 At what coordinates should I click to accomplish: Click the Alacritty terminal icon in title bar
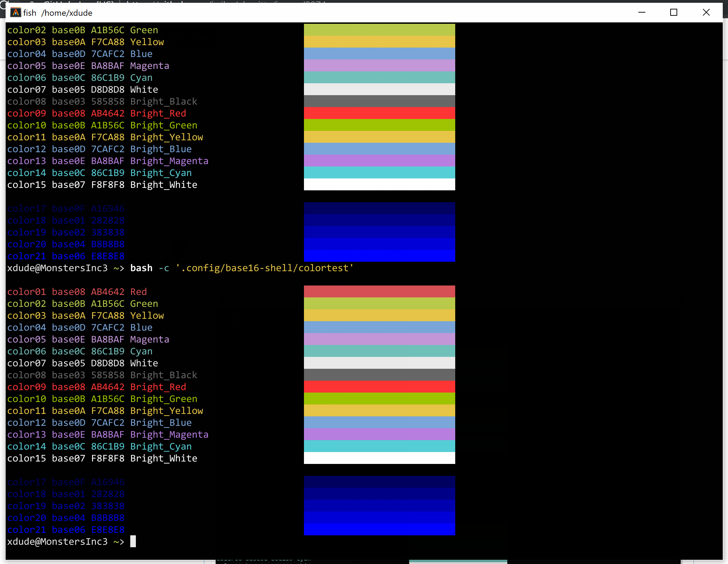(x=16, y=12)
